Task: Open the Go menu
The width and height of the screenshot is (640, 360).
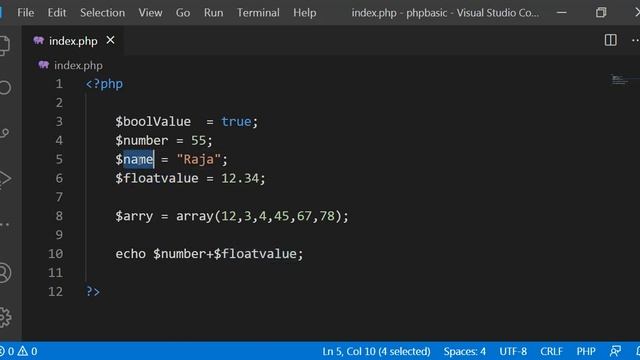Action: [x=183, y=13]
